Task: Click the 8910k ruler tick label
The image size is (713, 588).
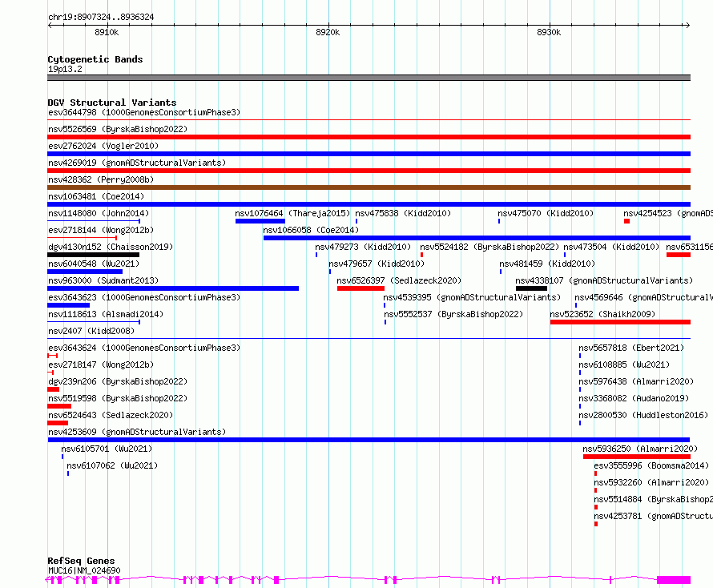Action: 107,32
